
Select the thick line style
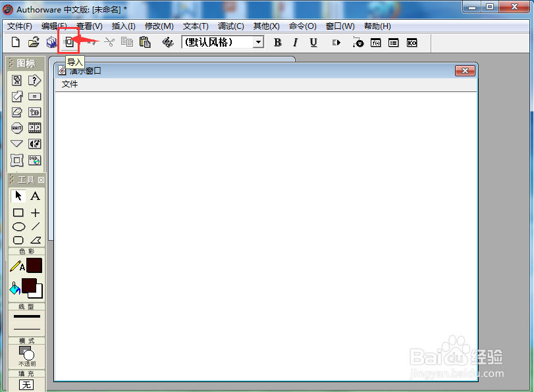pos(27,316)
